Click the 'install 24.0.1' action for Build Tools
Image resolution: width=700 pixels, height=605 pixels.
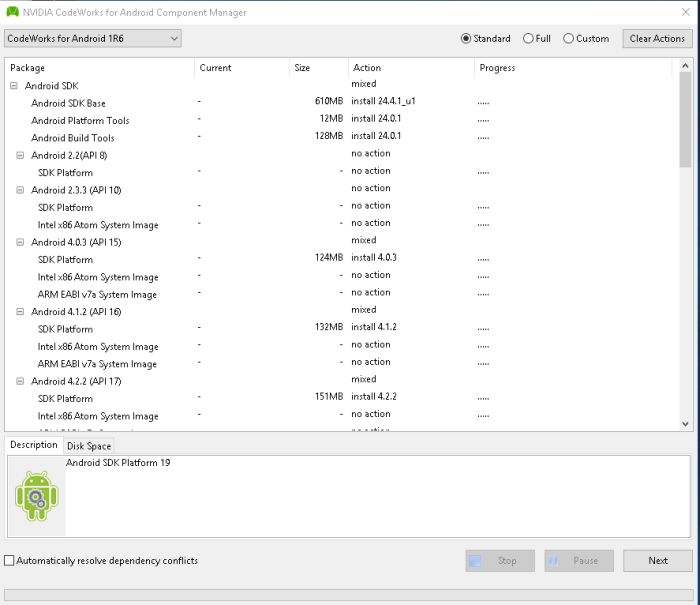[x=376, y=136]
